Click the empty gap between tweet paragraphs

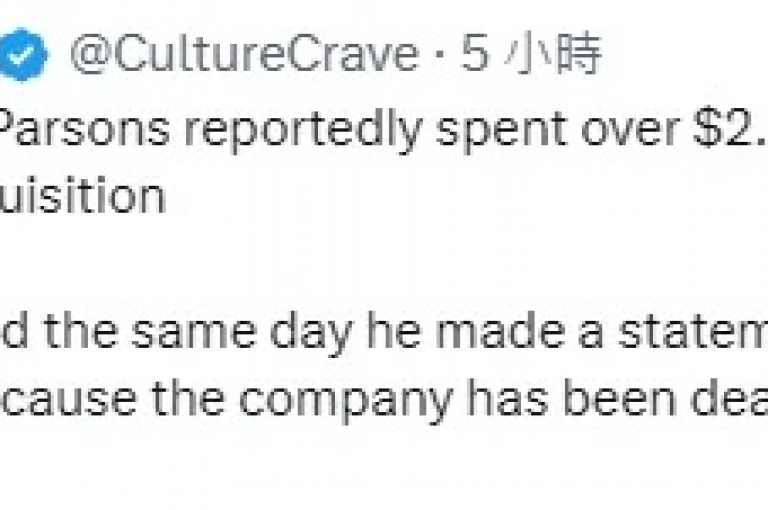[x=384, y=265]
